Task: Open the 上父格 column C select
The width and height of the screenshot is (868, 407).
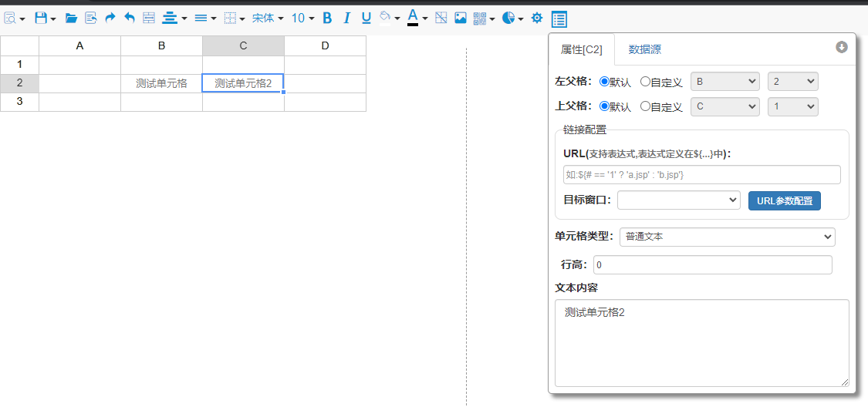Action: tap(725, 106)
